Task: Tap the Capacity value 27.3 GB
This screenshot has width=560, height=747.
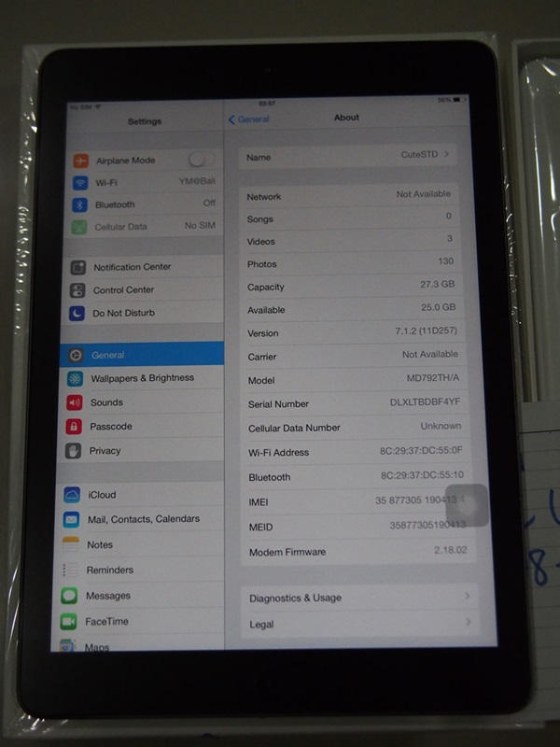Action: 437,284
